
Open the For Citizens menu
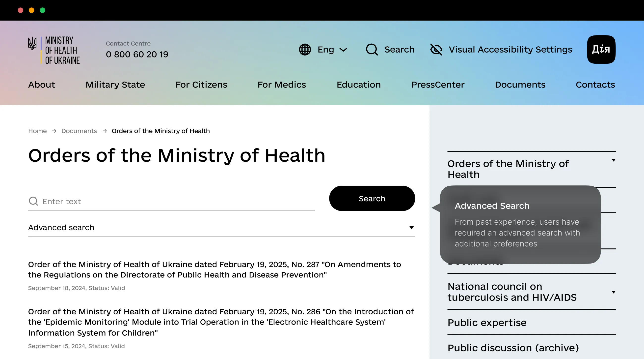point(201,85)
